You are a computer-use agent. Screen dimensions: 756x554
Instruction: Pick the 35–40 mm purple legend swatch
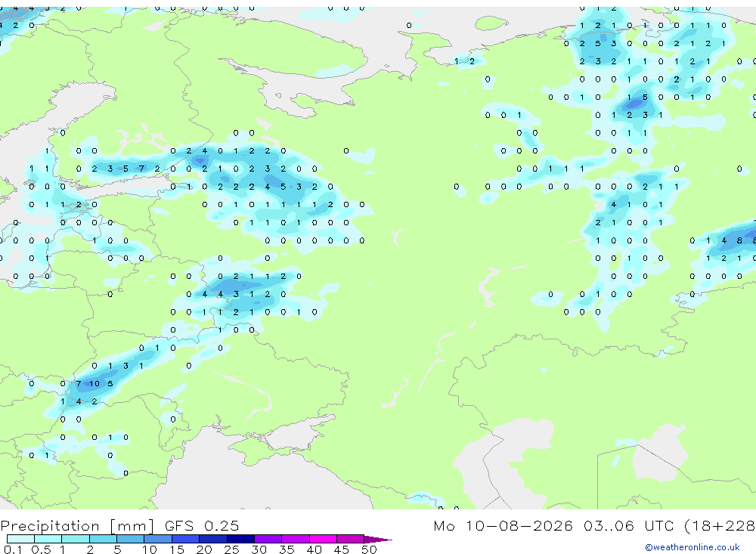(x=295, y=539)
